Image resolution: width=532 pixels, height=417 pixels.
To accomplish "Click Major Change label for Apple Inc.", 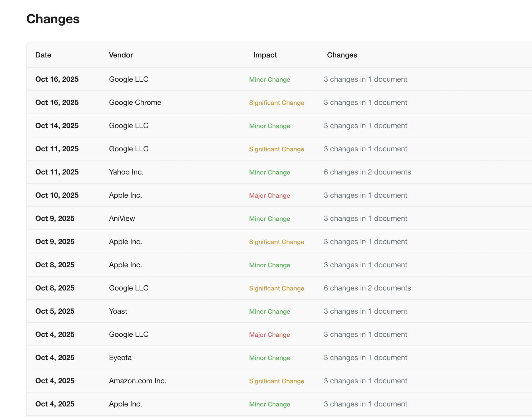I will click(269, 196).
